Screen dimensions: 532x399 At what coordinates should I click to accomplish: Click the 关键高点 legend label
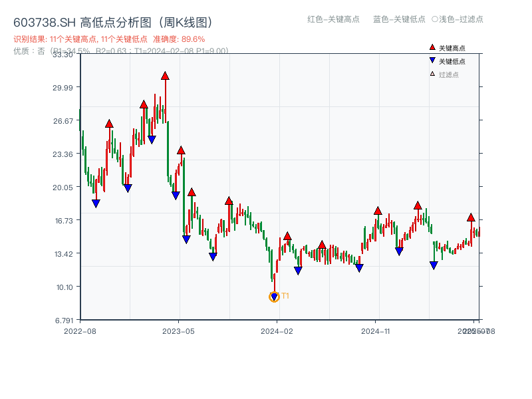pyautogui.click(x=452, y=48)
